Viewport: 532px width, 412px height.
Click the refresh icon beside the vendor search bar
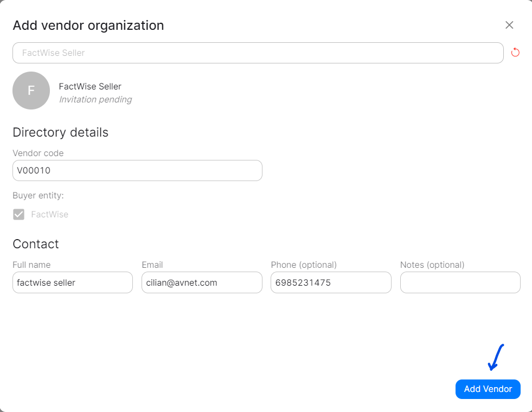click(514, 52)
